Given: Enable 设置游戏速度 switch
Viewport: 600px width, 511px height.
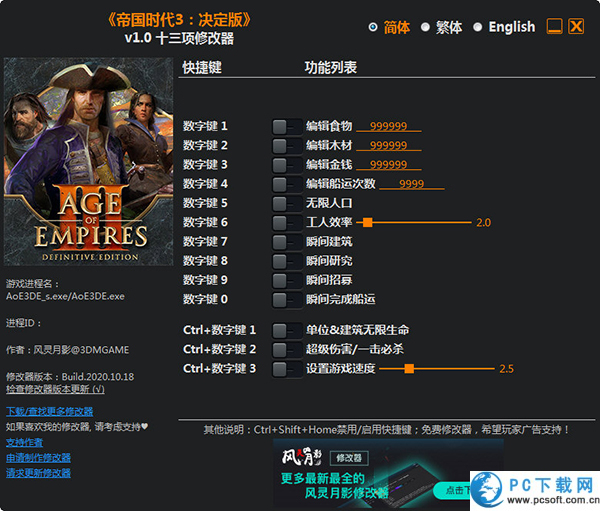Looking at the screenshot, I should coord(287,369).
